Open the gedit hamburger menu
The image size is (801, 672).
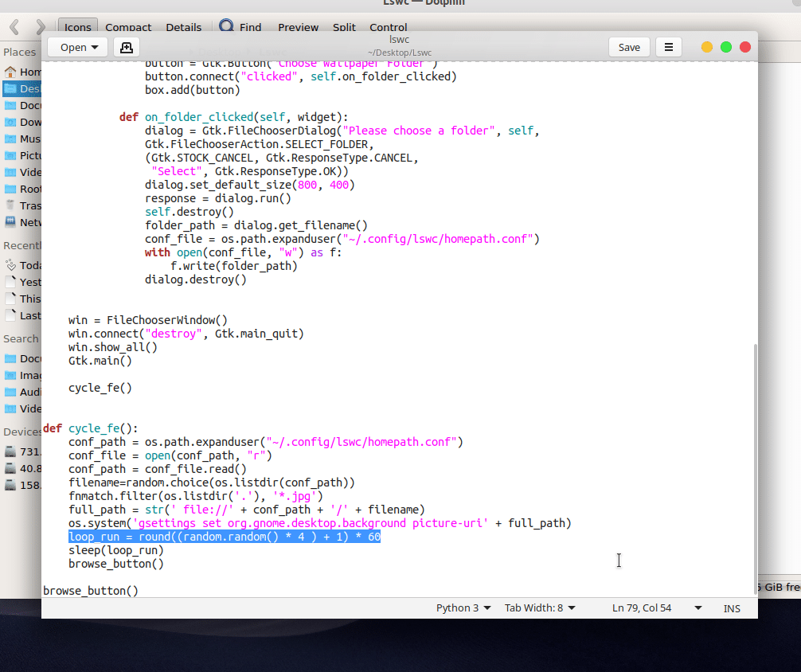668,48
